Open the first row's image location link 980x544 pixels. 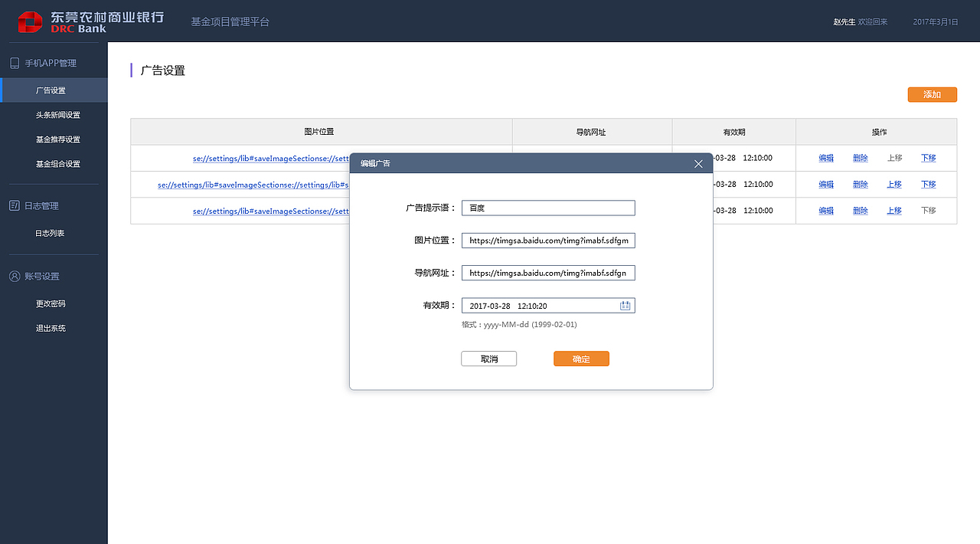click(271, 158)
